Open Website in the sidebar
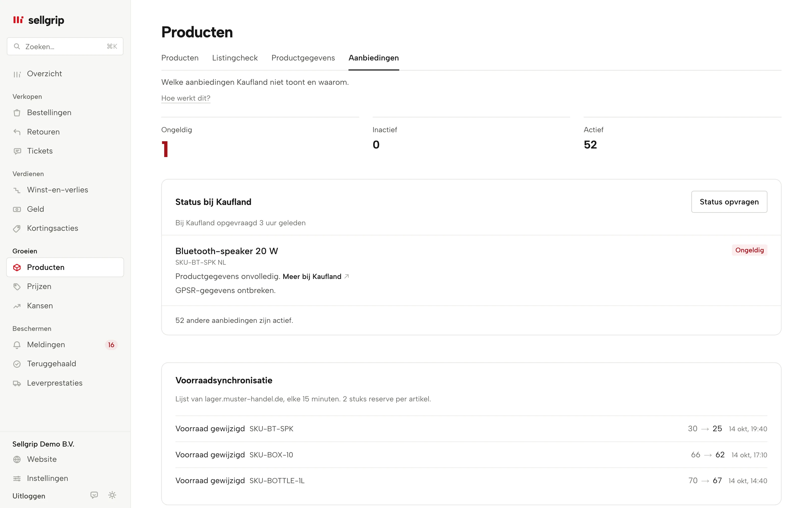The image size is (812, 508). (x=65, y=459)
